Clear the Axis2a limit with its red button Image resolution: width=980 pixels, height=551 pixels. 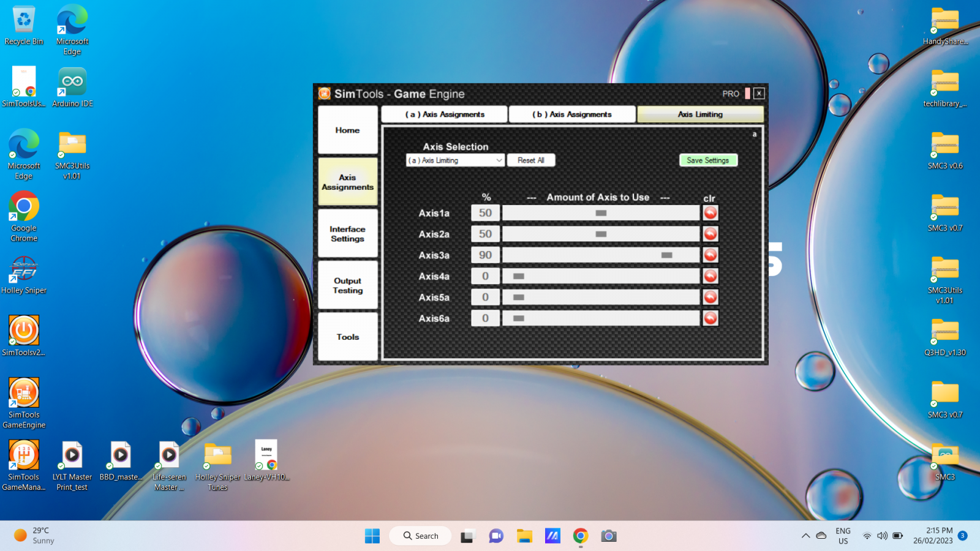tap(710, 234)
